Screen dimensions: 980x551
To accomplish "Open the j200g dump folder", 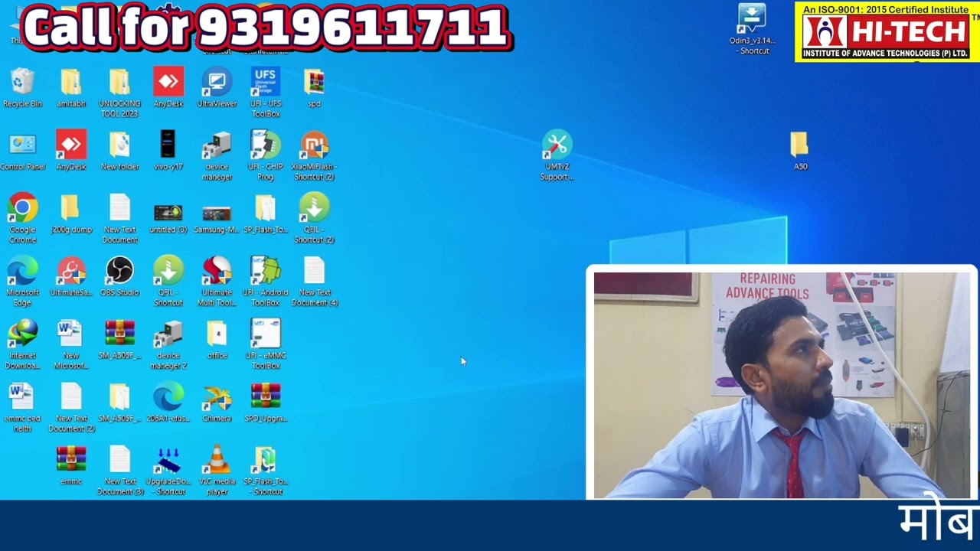I will [x=70, y=214].
